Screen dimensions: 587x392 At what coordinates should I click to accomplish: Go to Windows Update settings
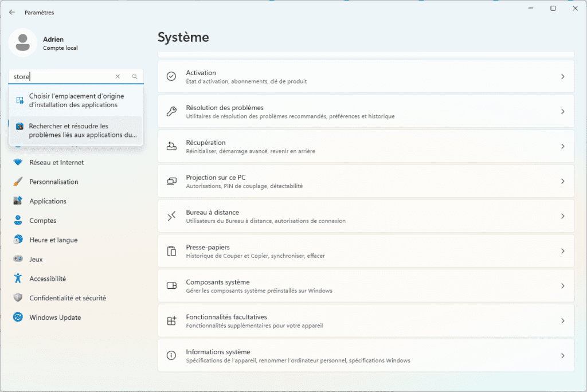(x=76, y=317)
